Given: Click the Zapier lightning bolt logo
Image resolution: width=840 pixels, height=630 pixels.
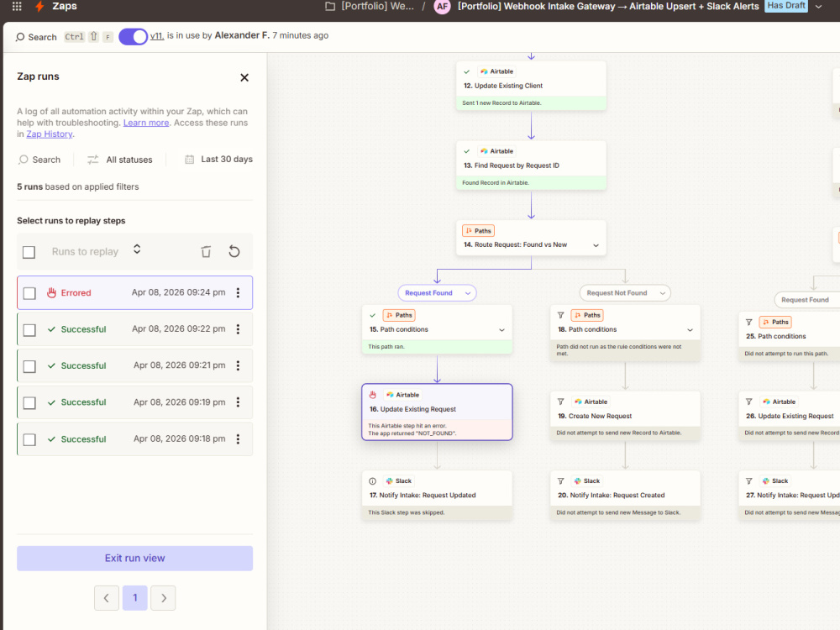Looking at the screenshot, I should tap(39, 7).
